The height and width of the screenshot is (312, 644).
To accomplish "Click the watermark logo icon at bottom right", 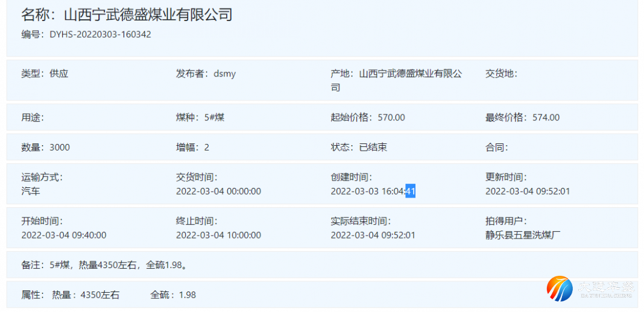I will click(560, 289).
